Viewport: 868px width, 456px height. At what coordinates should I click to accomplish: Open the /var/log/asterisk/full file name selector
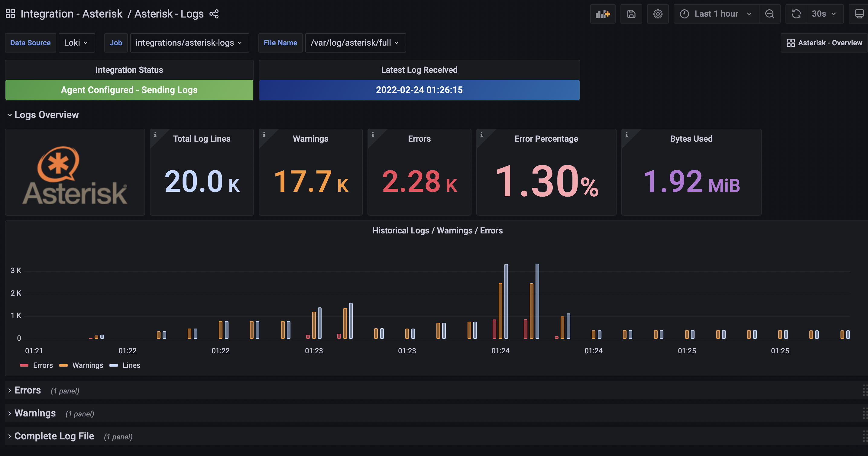point(355,43)
